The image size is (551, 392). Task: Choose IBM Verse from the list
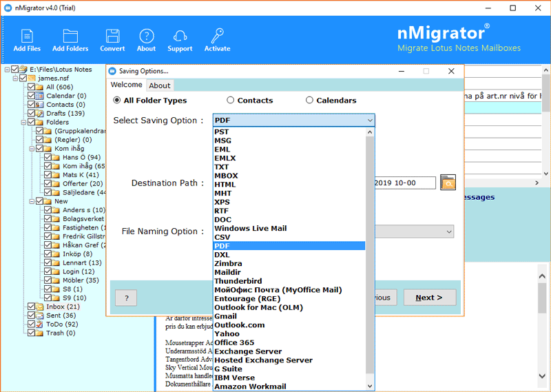[x=289, y=378]
